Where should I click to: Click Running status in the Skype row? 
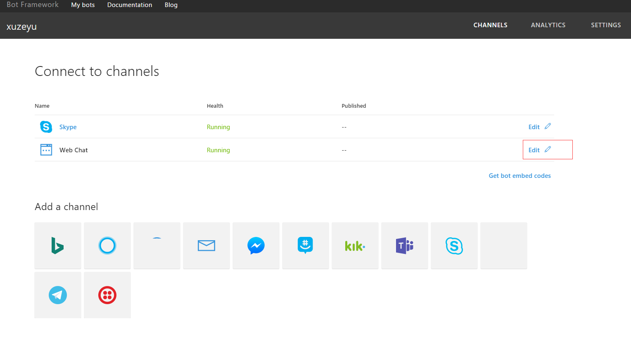[x=218, y=127]
